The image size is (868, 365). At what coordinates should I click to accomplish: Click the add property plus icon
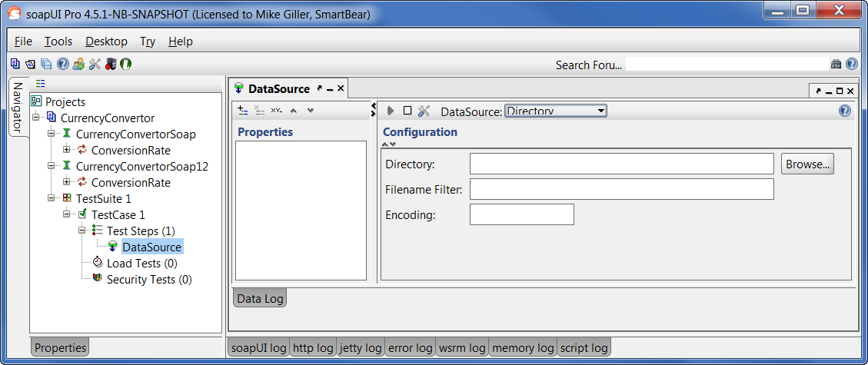tap(242, 110)
